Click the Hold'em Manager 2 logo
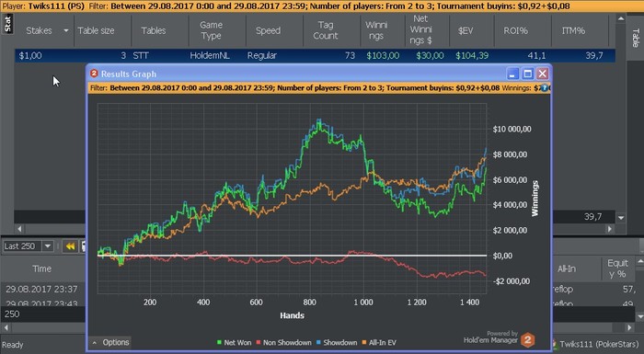Viewport: 644px width, 354px height. click(x=527, y=339)
